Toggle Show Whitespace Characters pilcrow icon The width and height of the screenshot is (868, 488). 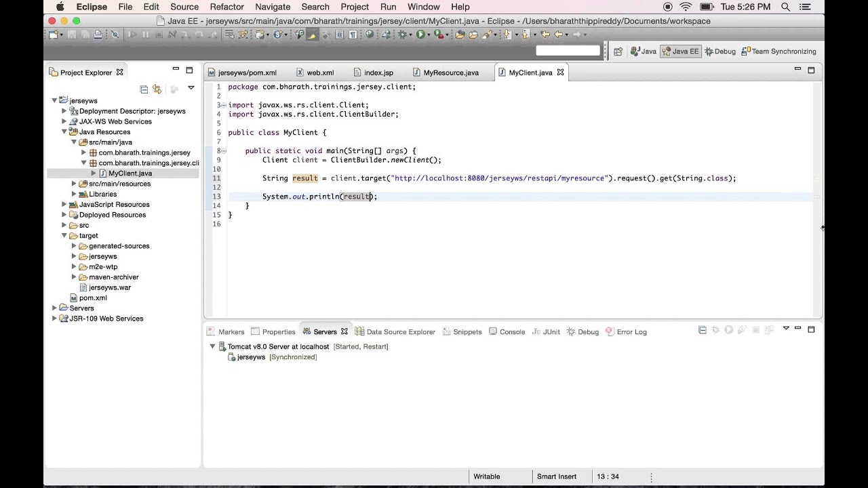[x=353, y=34]
